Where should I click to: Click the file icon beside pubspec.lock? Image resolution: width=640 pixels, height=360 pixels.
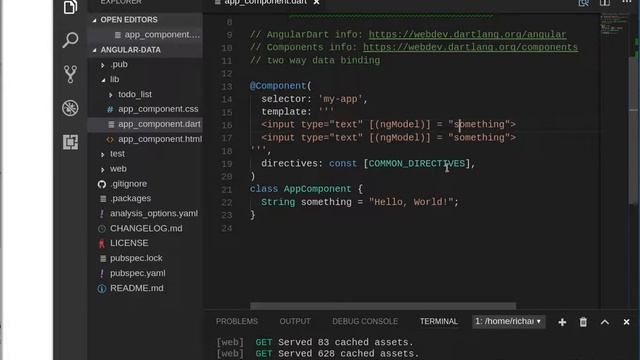pyautogui.click(x=103, y=258)
